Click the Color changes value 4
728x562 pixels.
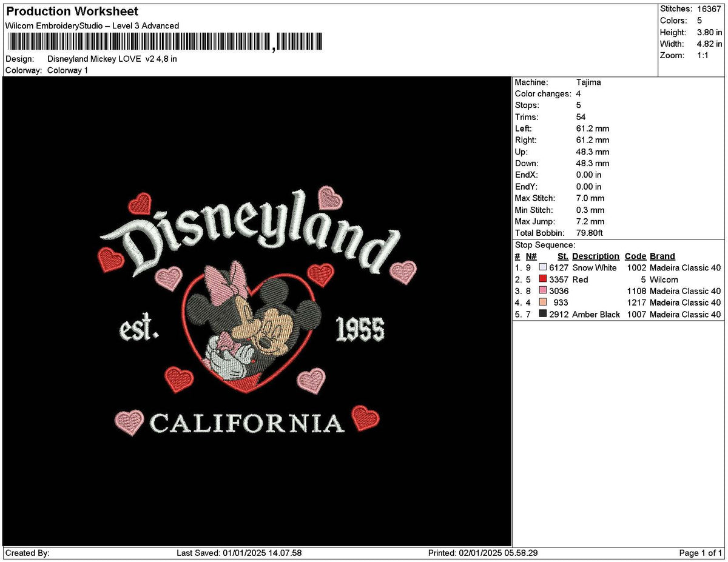[579, 94]
